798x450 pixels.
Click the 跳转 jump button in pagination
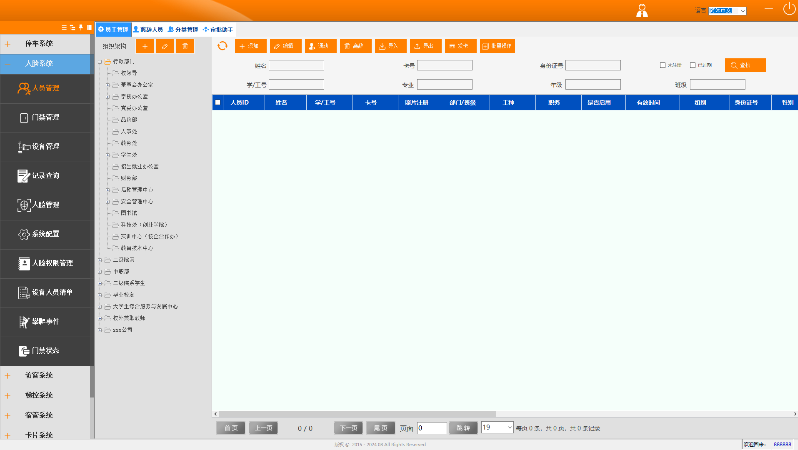(463, 428)
